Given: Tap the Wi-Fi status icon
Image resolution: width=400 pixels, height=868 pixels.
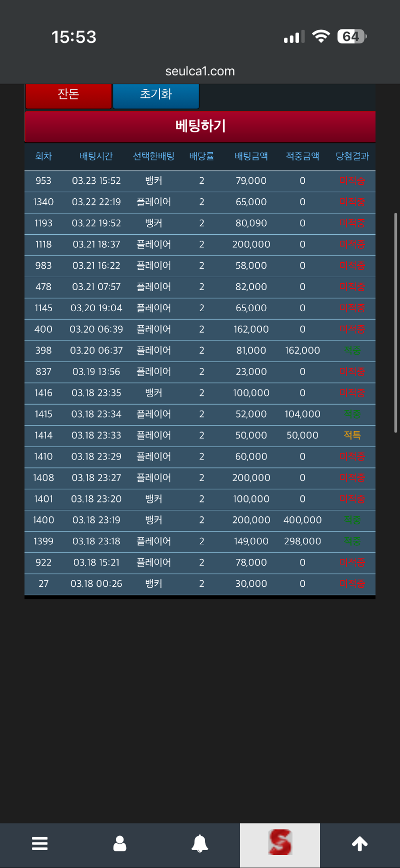Looking at the screenshot, I should tap(320, 36).
